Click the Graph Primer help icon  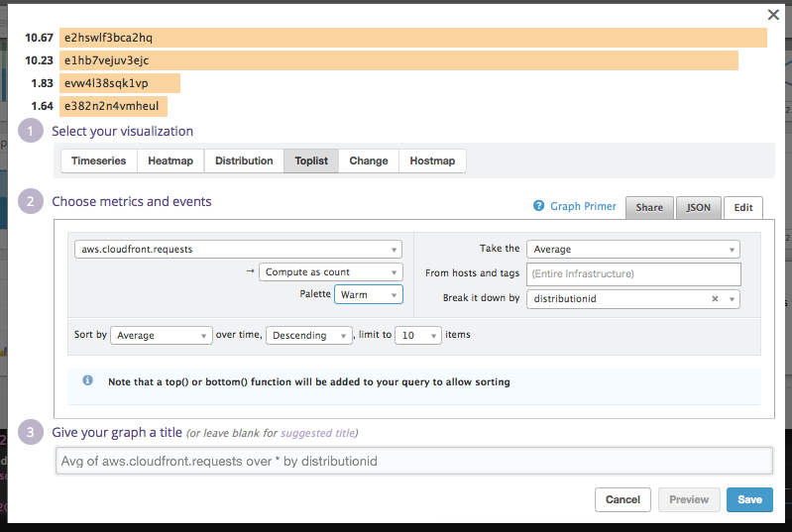click(x=539, y=206)
